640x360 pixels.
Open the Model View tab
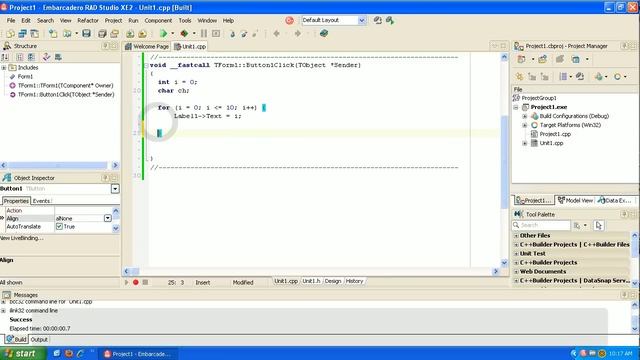pyautogui.click(x=576, y=200)
